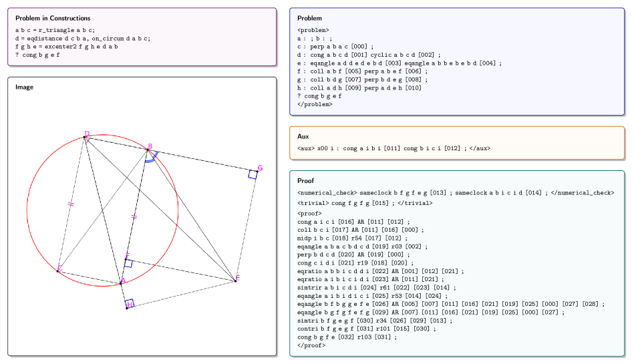Select the line 'c : perp a b a c [000] ;'
Viewport: 632px width, 364px height.
tap(335, 47)
